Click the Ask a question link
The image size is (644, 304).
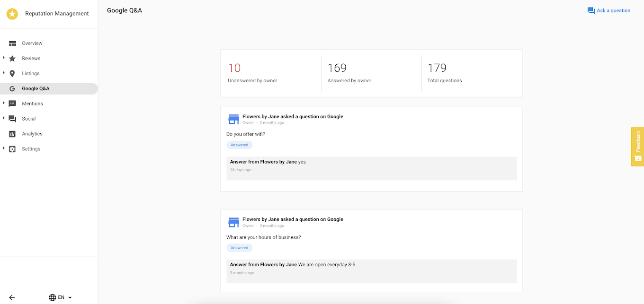[x=609, y=10]
